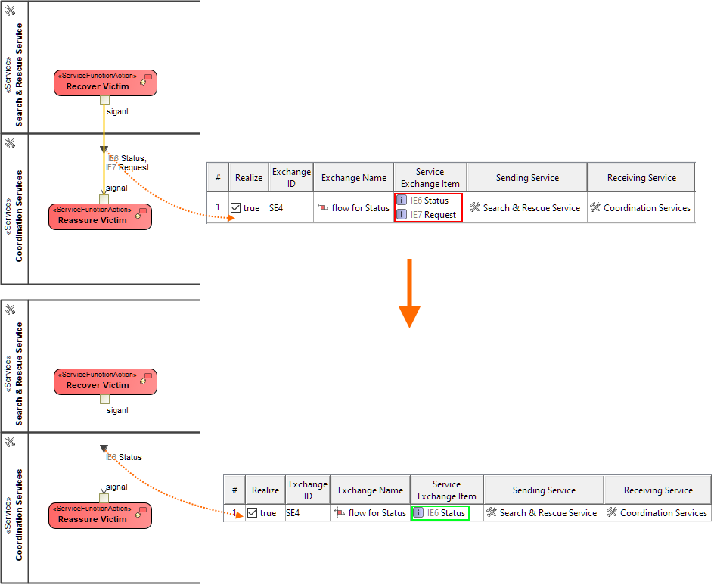Click Coordination Services swimlane title, lower diagram
Image resolution: width=714 pixels, height=588 pixels.
(19, 515)
